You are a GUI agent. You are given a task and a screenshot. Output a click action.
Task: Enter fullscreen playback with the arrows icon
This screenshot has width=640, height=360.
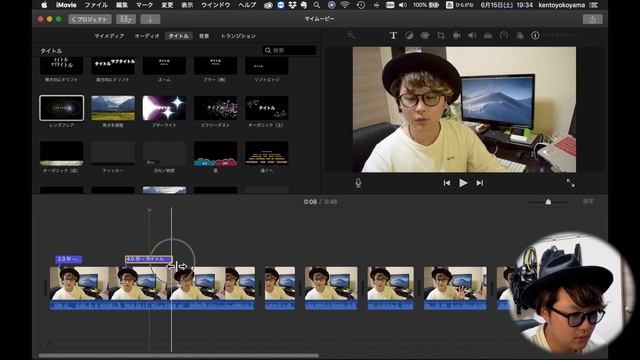click(x=571, y=183)
